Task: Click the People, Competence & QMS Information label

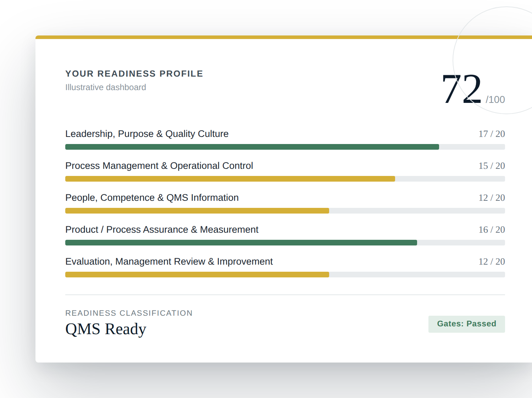Action: coord(152,198)
